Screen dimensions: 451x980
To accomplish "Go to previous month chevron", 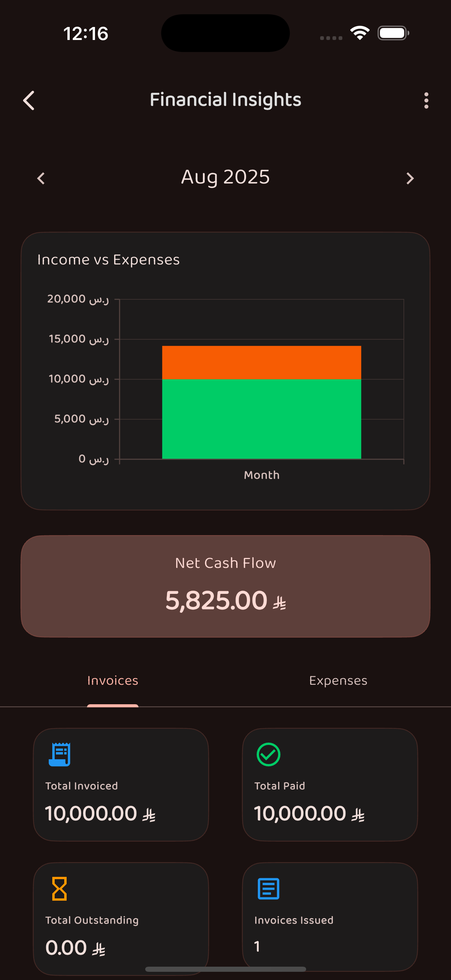I will (x=41, y=178).
